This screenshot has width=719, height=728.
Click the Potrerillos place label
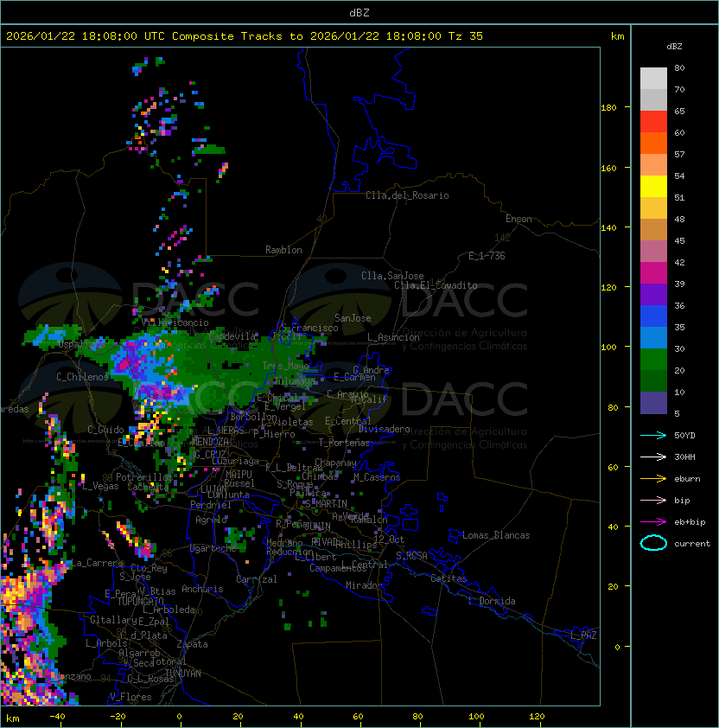coord(144,477)
